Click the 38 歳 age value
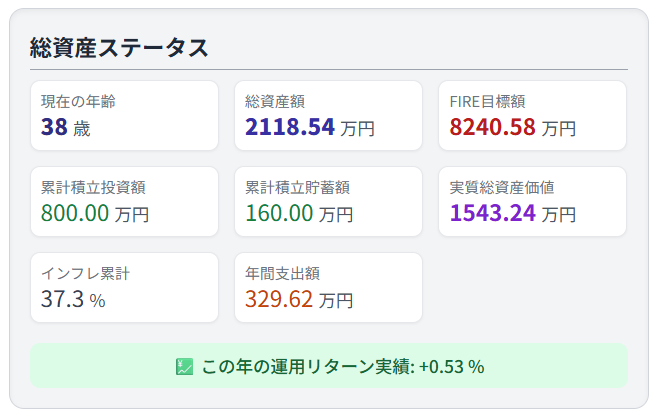Viewport: 661px width, 419px height. coord(65,127)
